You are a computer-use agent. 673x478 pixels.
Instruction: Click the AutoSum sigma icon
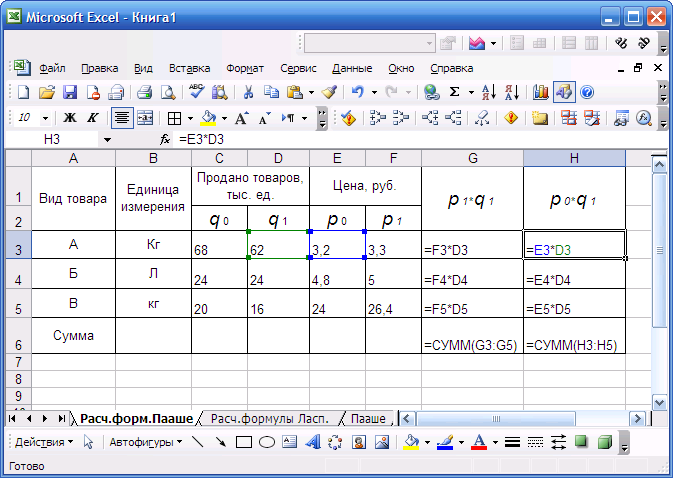click(x=455, y=92)
